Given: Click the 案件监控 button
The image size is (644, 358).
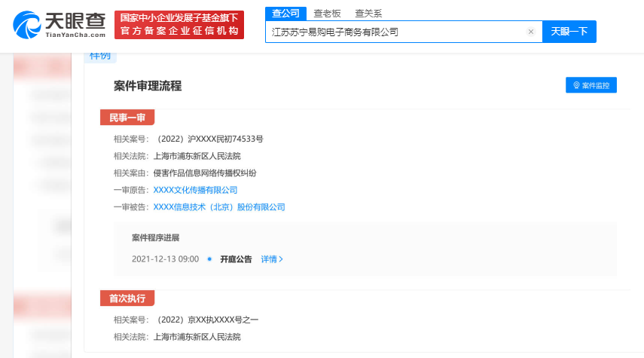Looking at the screenshot, I should [591, 85].
